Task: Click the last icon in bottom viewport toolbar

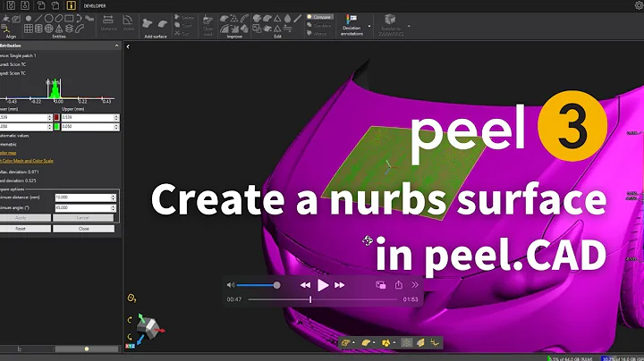Action: tap(435, 342)
